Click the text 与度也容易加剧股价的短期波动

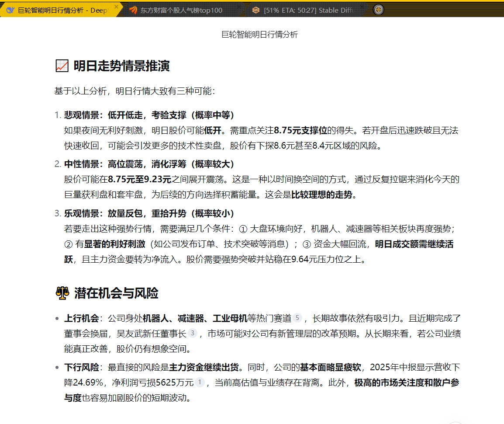click(128, 398)
